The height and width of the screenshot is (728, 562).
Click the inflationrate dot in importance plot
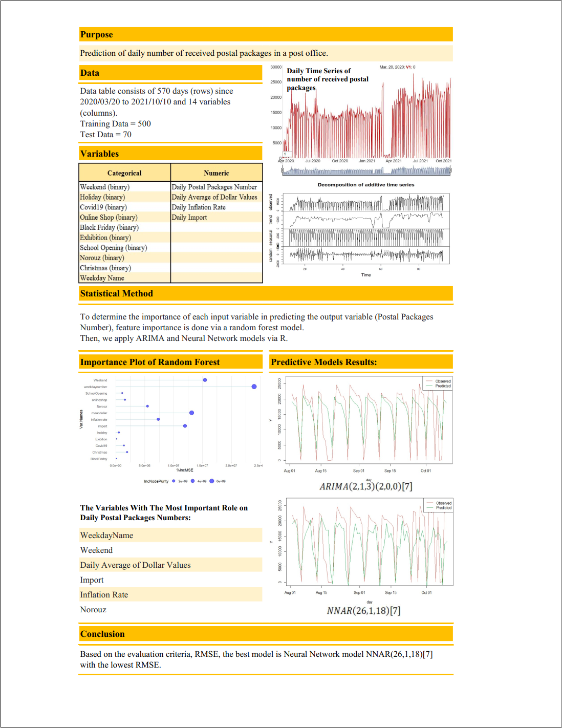(x=158, y=419)
